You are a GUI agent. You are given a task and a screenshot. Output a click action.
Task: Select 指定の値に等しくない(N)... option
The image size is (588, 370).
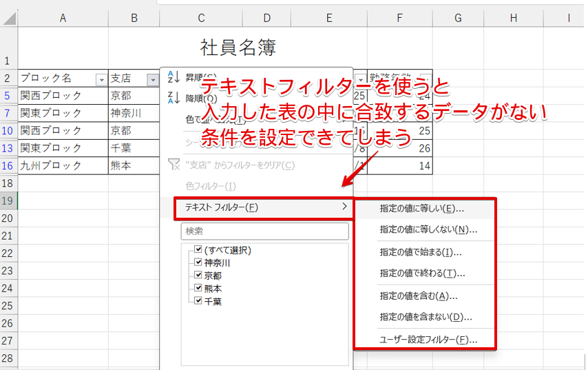(x=426, y=229)
